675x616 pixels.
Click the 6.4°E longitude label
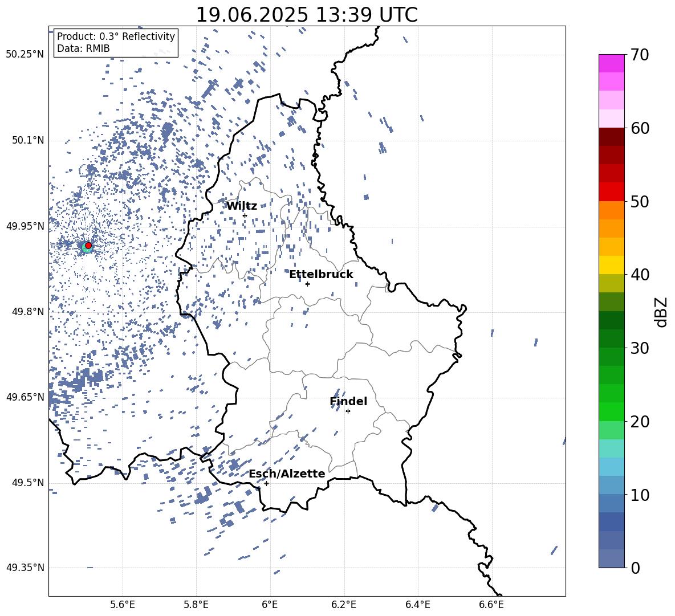point(417,605)
